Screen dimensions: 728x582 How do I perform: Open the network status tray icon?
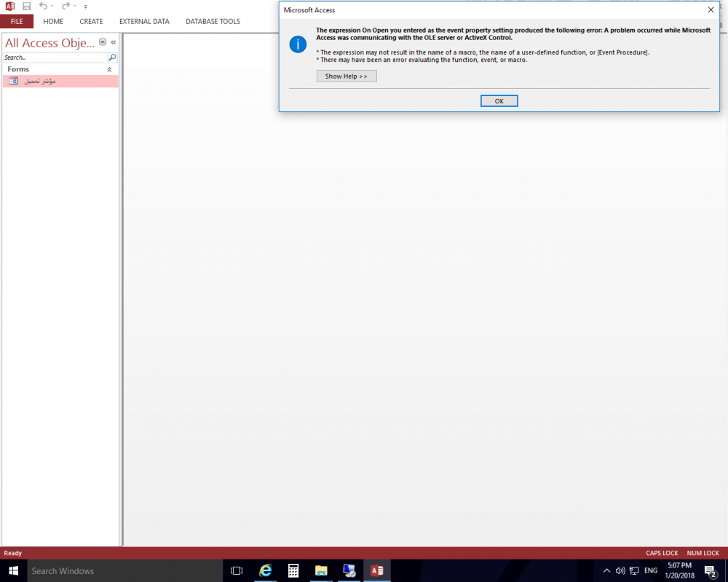point(634,571)
